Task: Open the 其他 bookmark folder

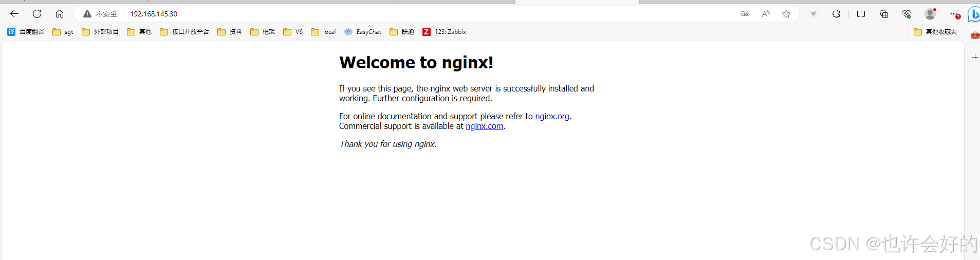Action: click(139, 32)
